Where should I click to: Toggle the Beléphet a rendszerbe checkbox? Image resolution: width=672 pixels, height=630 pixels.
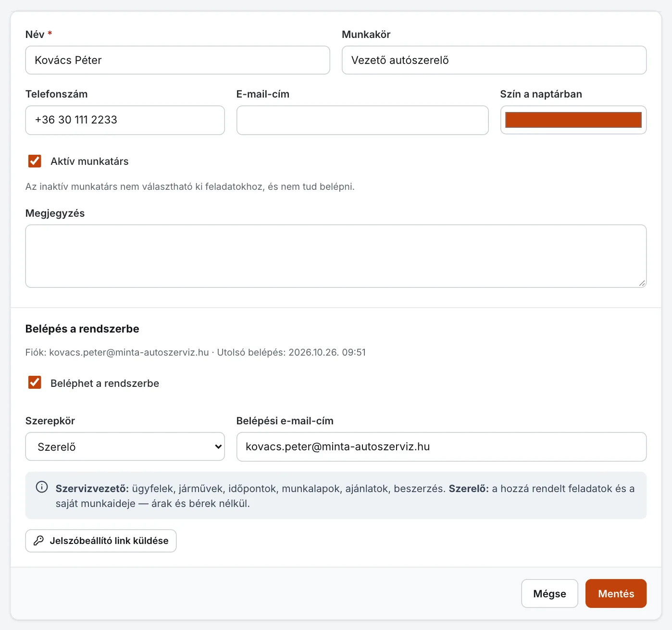(35, 383)
